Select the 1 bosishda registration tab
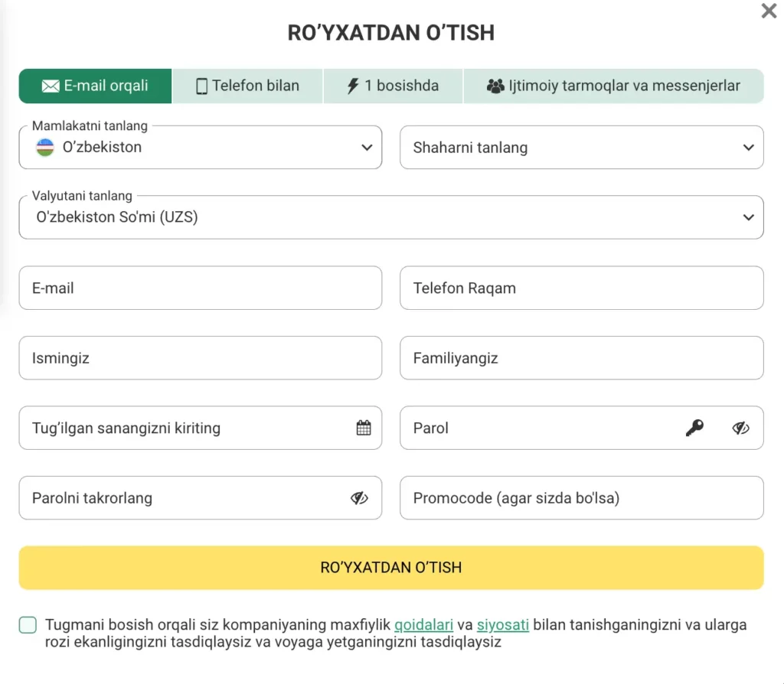The height and width of the screenshot is (684, 784). click(393, 86)
